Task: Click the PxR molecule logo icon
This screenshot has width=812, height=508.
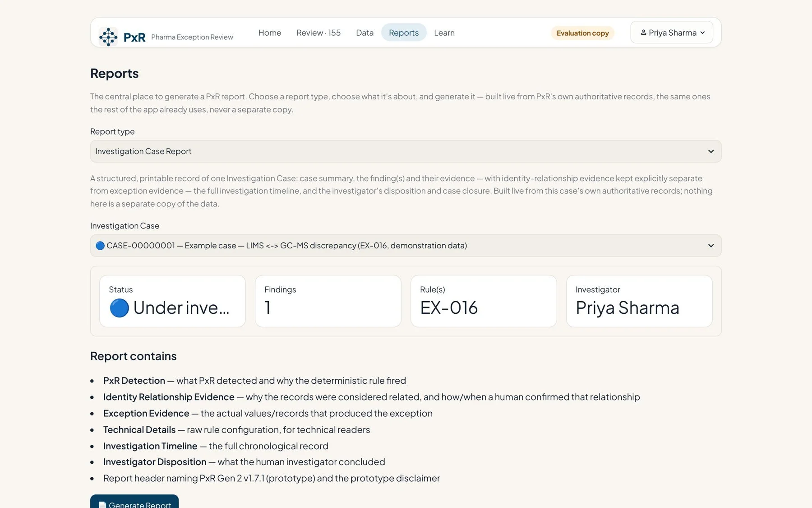Action: click(108, 37)
